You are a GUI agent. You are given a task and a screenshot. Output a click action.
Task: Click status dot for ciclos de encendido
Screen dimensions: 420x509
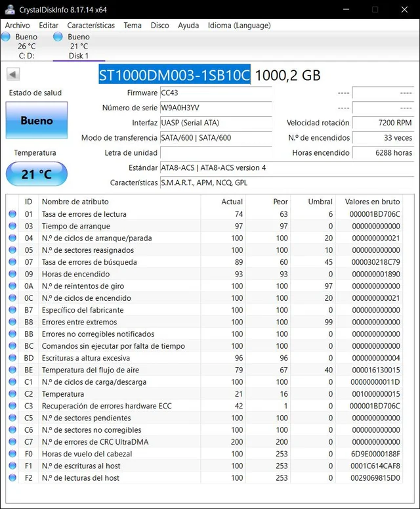click(12, 298)
